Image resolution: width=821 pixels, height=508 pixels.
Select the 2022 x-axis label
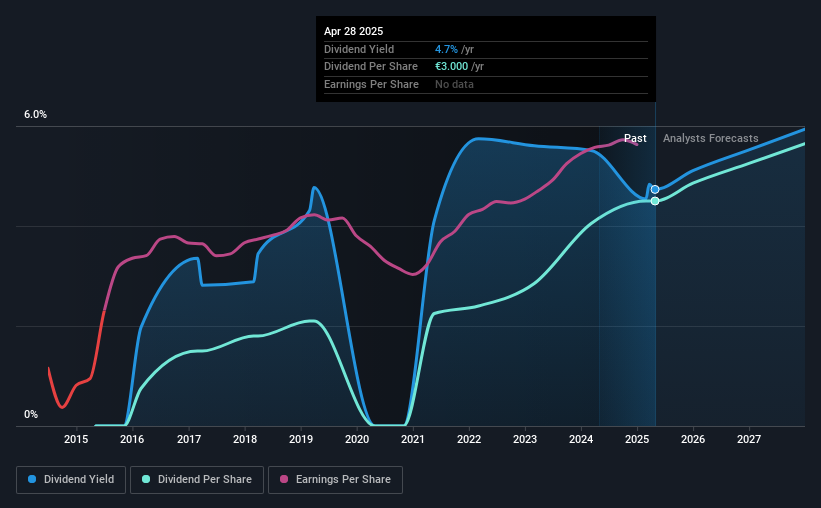(x=469, y=439)
